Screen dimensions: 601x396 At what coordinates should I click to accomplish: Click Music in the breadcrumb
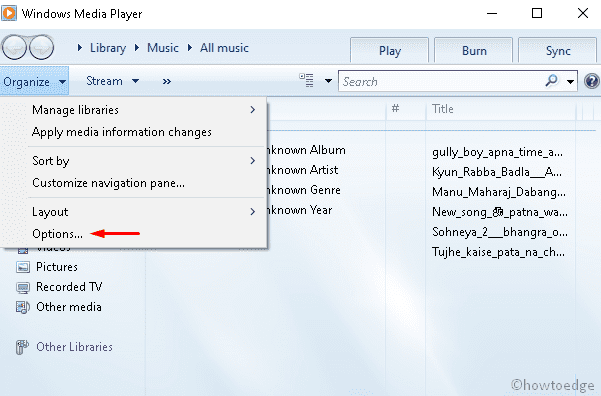[163, 48]
